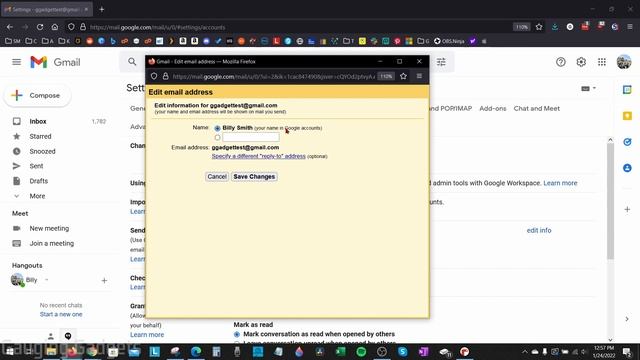Click edit info link

(x=539, y=230)
